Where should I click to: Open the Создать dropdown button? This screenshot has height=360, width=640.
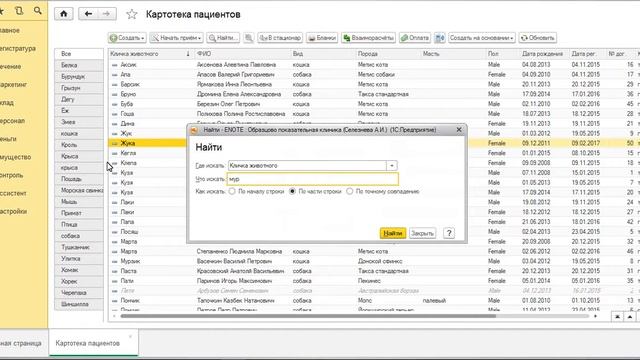pyautogui.click(x=127, y=38)
